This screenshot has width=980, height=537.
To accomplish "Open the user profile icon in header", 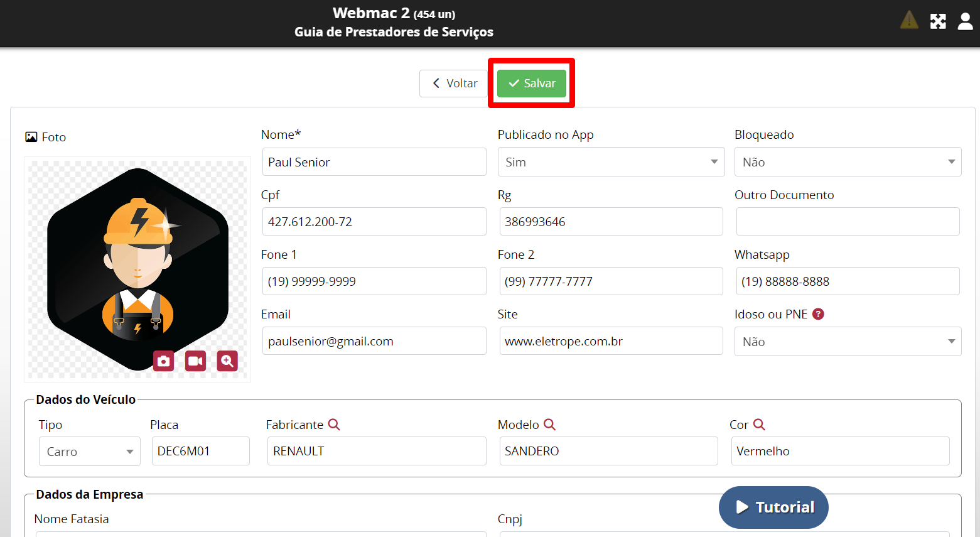I will 965,21.
